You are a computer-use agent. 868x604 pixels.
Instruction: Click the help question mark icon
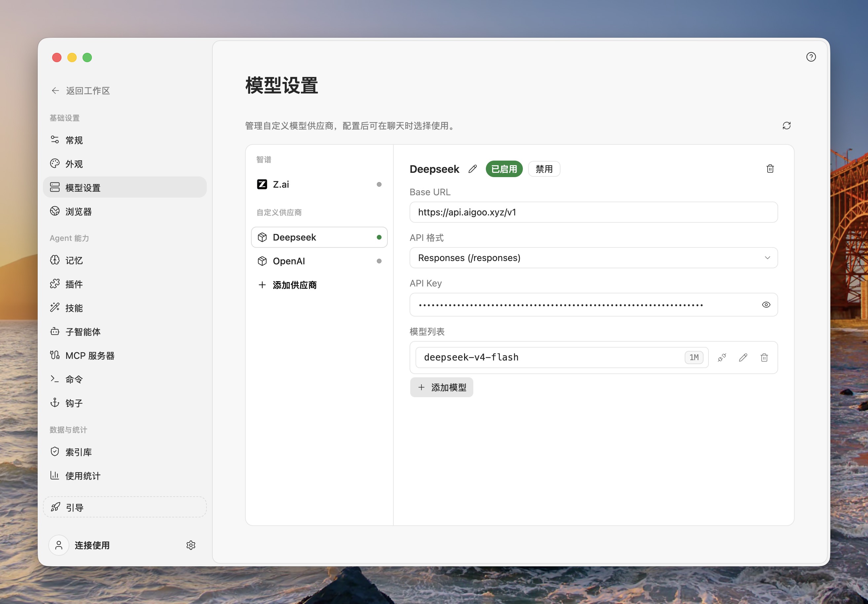coord(811,57)
